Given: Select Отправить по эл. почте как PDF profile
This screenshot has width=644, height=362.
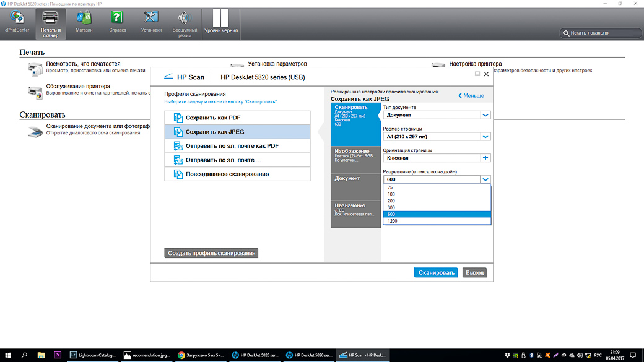Looking at the screenshot, I should pyautogui.click(x=237, y=145).
